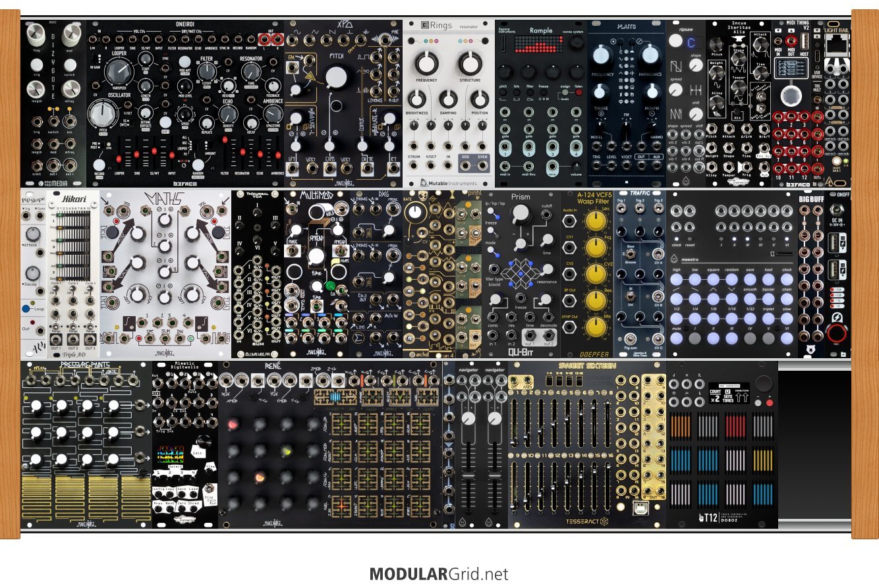Screen dimensions: 879x588
Task: Select the Maths module
Action: [x=165, y=275]
